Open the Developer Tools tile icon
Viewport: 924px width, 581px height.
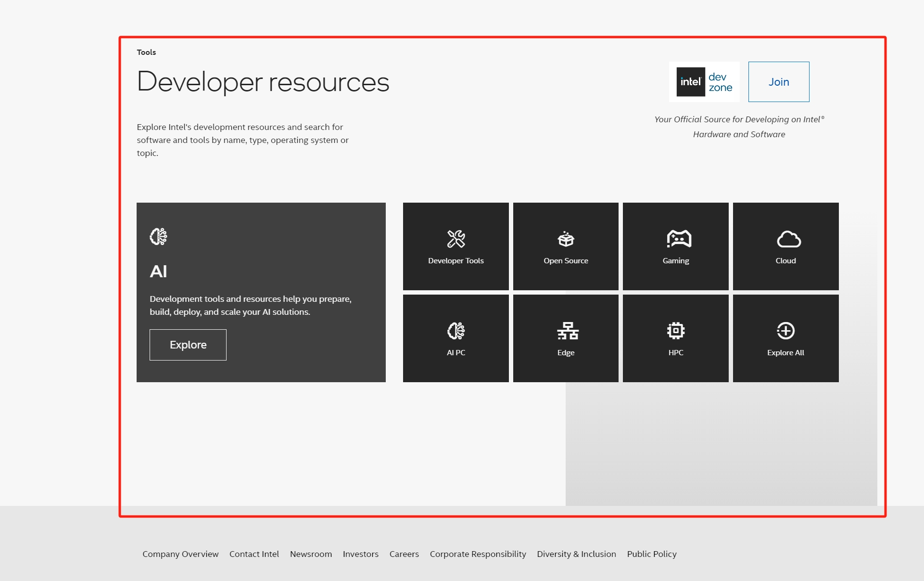(x=456, y=239)
